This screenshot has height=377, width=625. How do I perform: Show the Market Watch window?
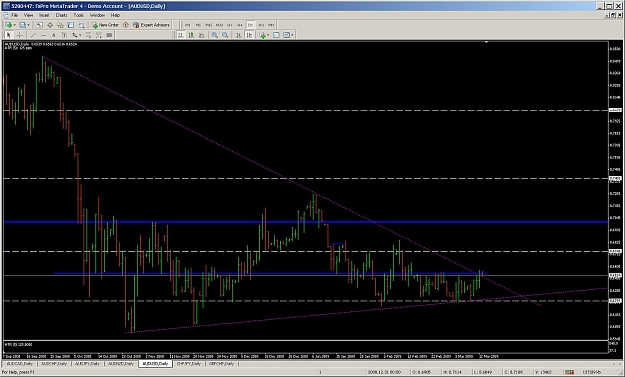pos(39,25)
